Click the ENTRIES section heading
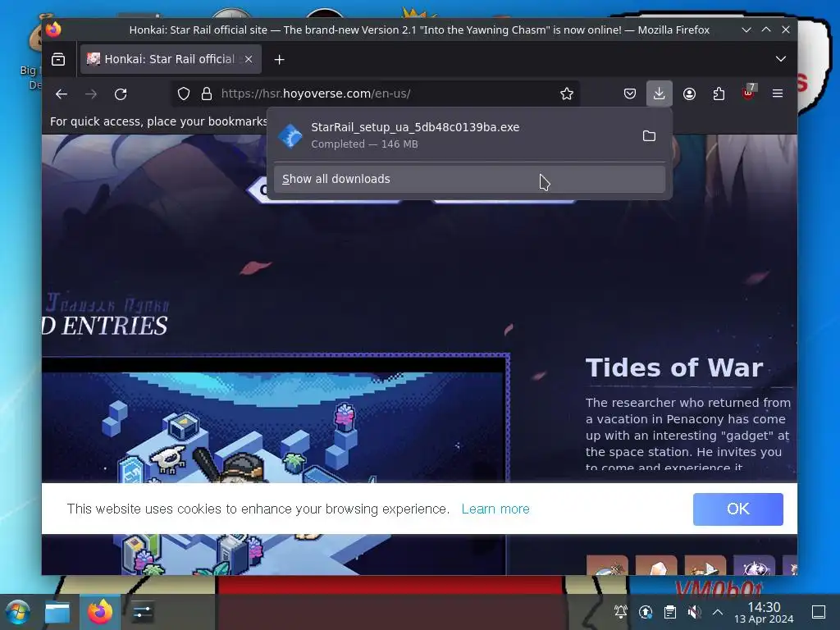The height and width of the screenshot is (630, 840). tap(114, 326)
